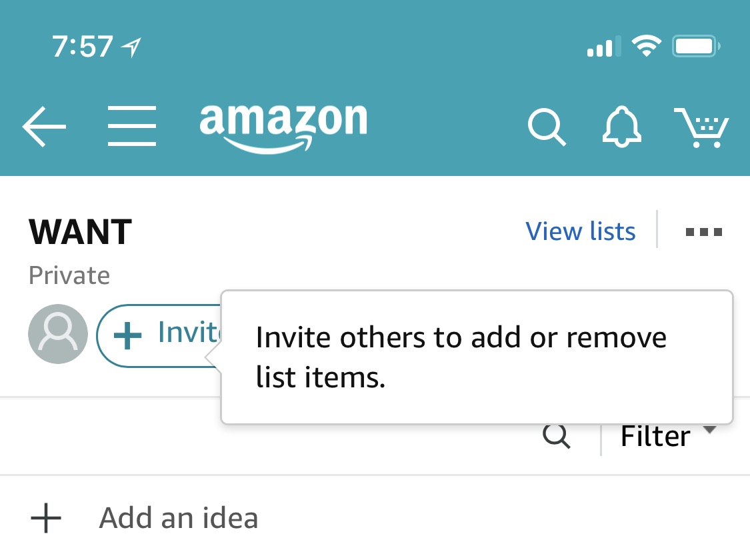Image resolution: width=750 pixels, height=560 pixels.
Task: Search this list using small magnifier icon
Action: click(x=557, y=436)
